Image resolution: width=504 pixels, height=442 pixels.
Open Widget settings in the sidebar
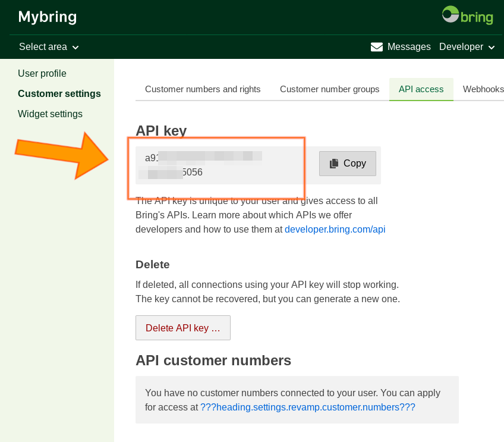coord(50,114)
